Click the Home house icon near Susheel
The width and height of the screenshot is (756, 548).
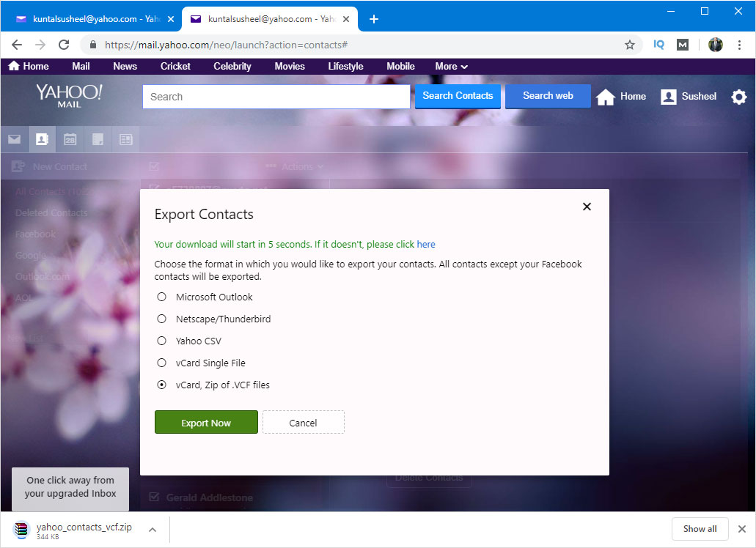tap(606, 97)
